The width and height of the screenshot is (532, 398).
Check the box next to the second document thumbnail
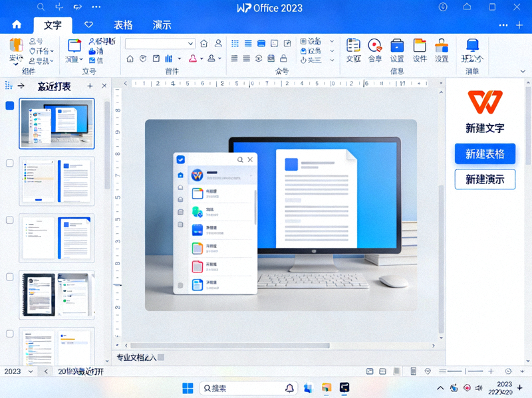pos(9,163)
